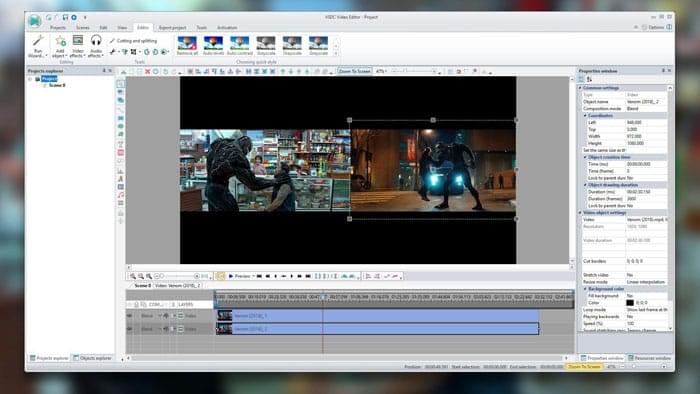Toggle visibility eye of the Venom (2018)_2 layer
Image resolution: width=700 pixels, height=394 pixels.
pos(129,329)
